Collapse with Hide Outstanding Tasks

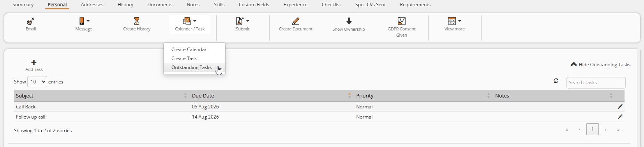pos(600,65)
